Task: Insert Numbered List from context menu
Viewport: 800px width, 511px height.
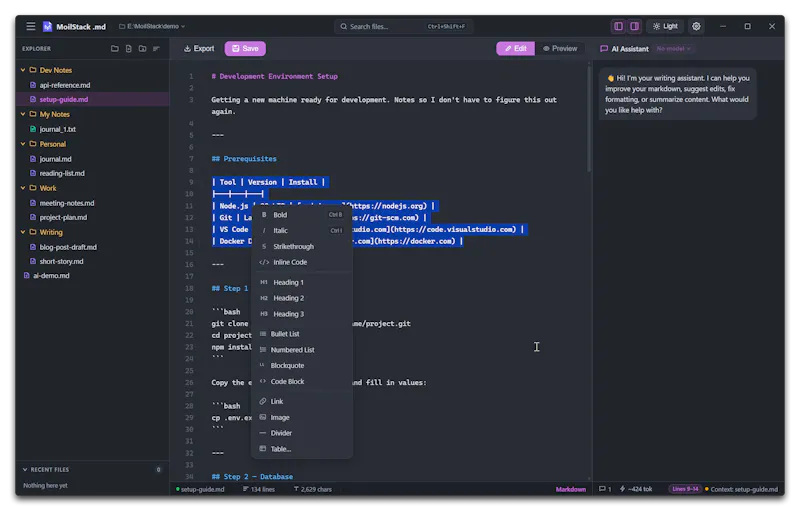Action: click(302, 350)
